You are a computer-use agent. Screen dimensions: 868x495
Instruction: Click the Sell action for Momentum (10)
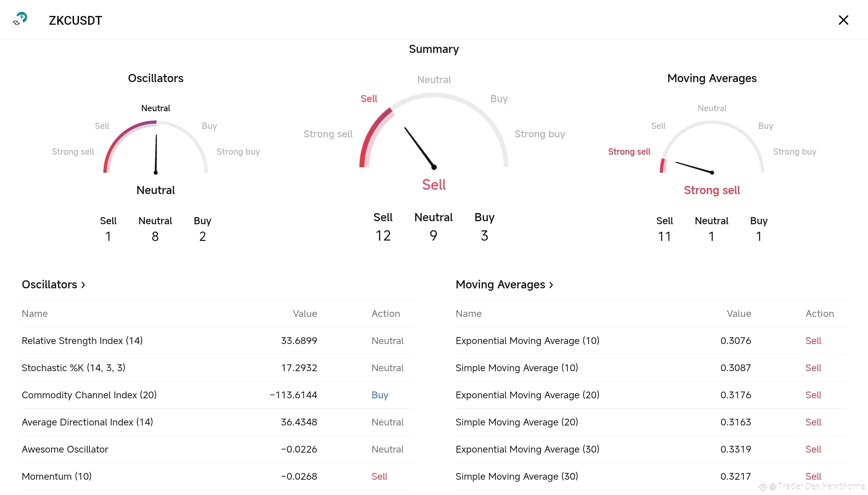[379, 476]
